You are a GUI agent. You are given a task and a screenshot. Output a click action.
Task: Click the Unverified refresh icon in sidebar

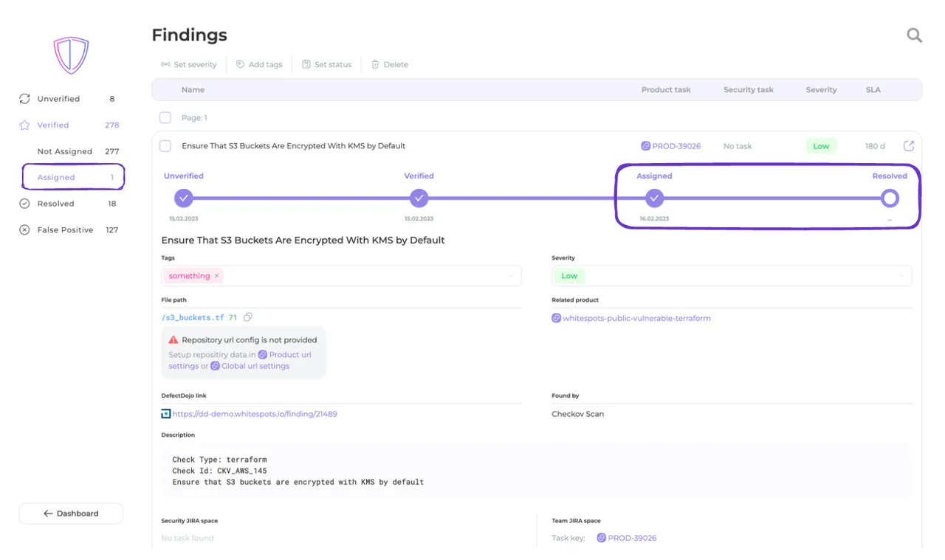(24, 99)
